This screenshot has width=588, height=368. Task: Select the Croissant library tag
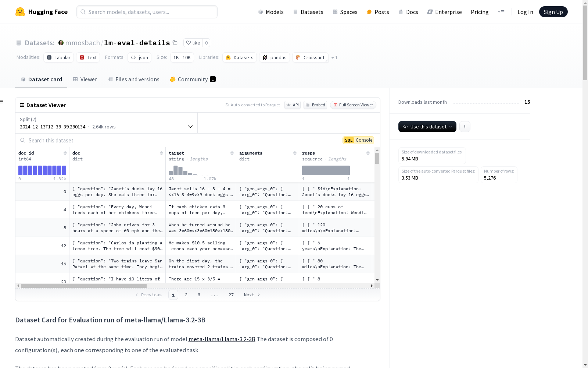click(310, 57)
